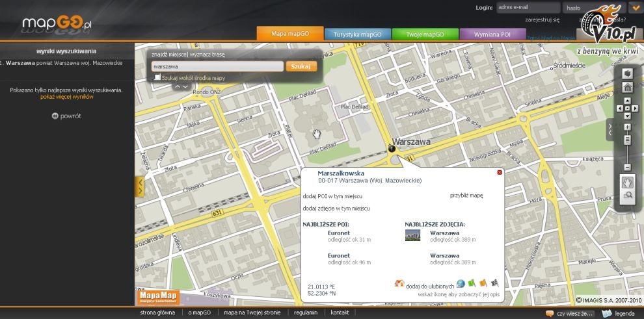Image resolution: width=644 pixels, height=319 pixels.
Task: Open the Twoje mapGO tab
Action: [425, 34]
